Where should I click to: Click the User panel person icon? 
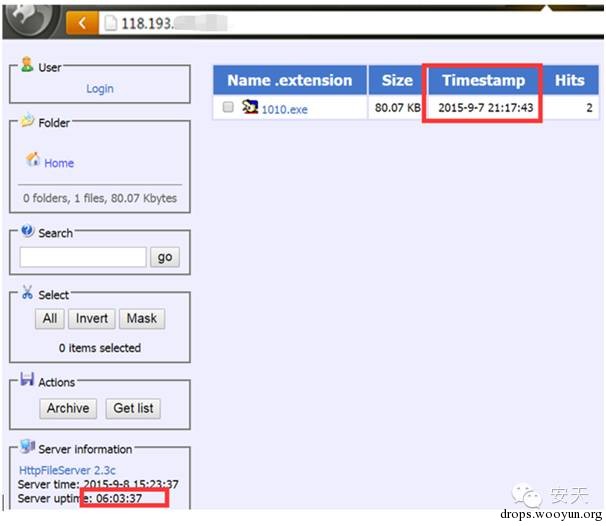[27, 65]
